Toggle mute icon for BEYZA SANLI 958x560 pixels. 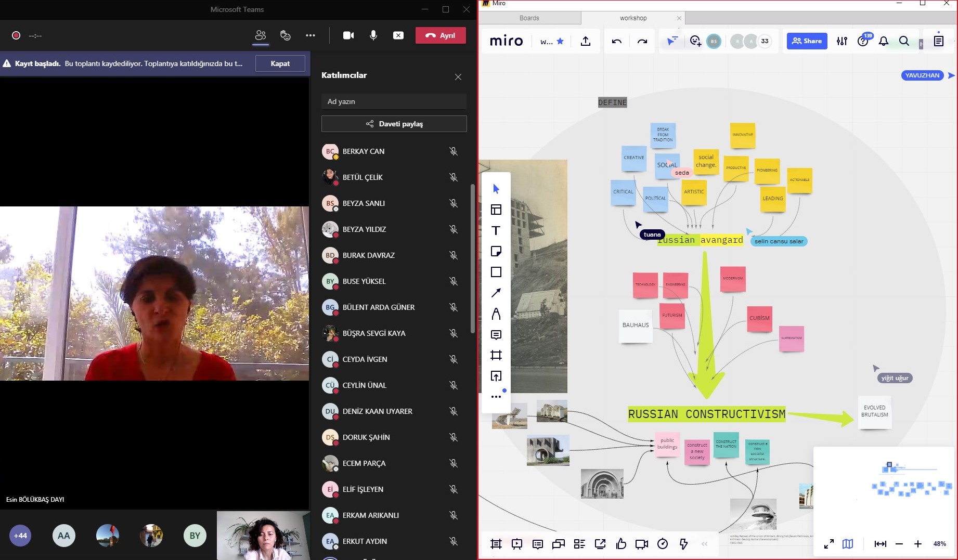[x=454, y=203]
